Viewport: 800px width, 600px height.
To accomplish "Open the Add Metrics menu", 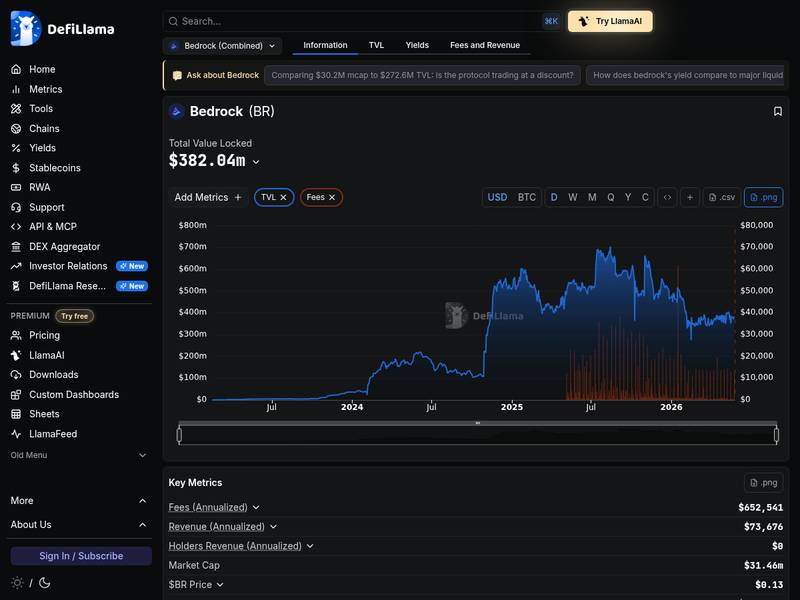I will coord(208,197).
